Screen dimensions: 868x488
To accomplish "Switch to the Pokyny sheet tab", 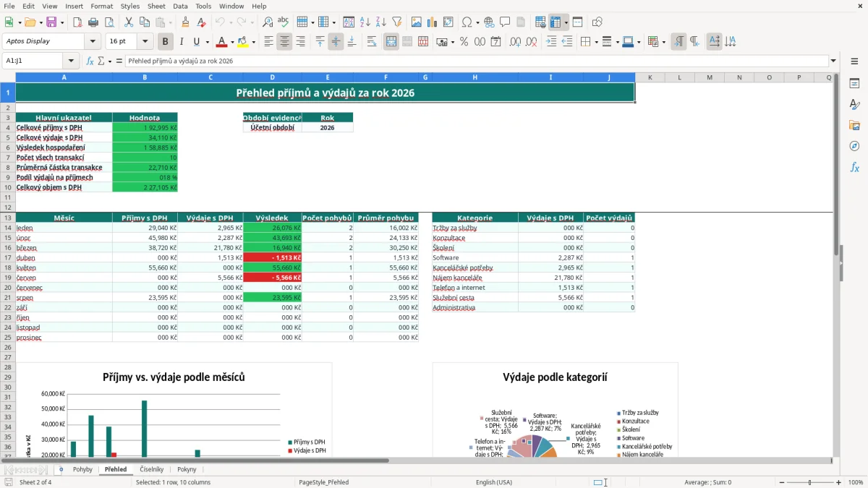I will click(187, 469).
